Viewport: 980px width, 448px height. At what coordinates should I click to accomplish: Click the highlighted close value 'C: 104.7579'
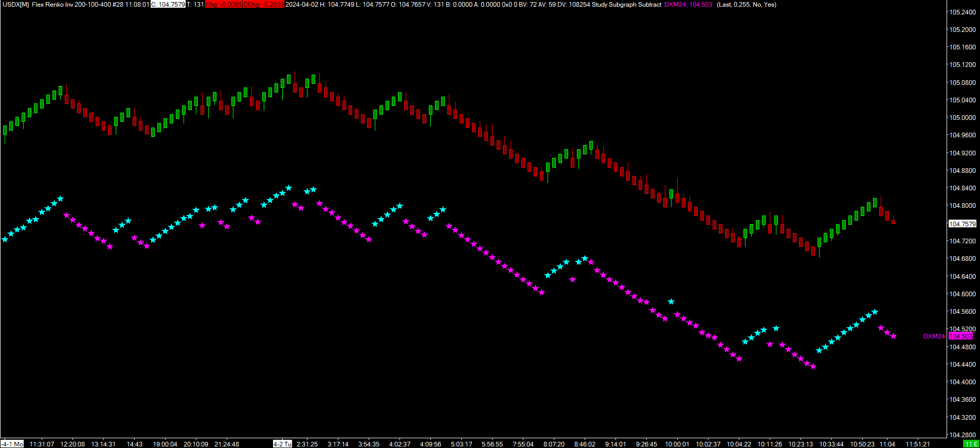168,5
